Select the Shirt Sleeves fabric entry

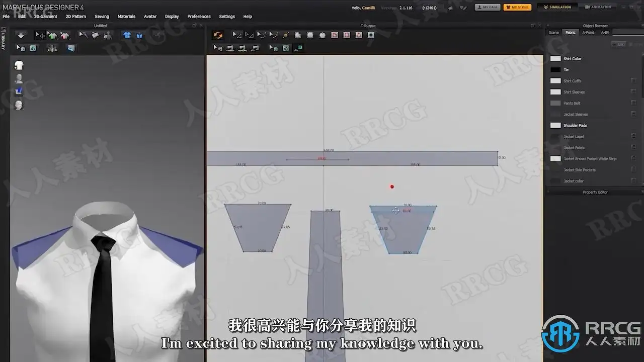(x=574, y=92)
